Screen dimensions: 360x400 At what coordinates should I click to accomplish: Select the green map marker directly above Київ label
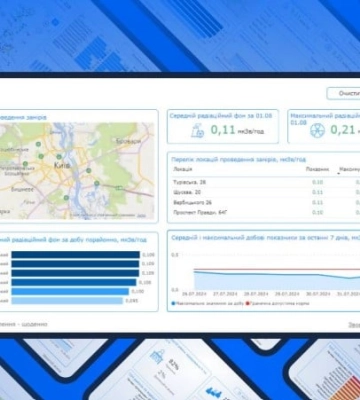59,156
